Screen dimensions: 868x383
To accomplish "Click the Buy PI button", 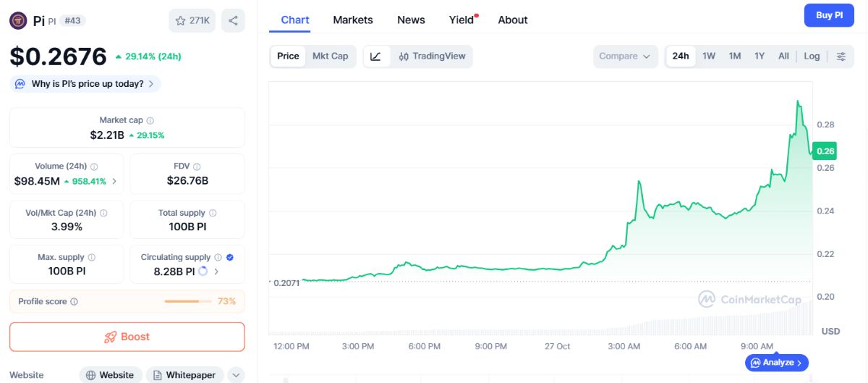I will pos(829,15).
